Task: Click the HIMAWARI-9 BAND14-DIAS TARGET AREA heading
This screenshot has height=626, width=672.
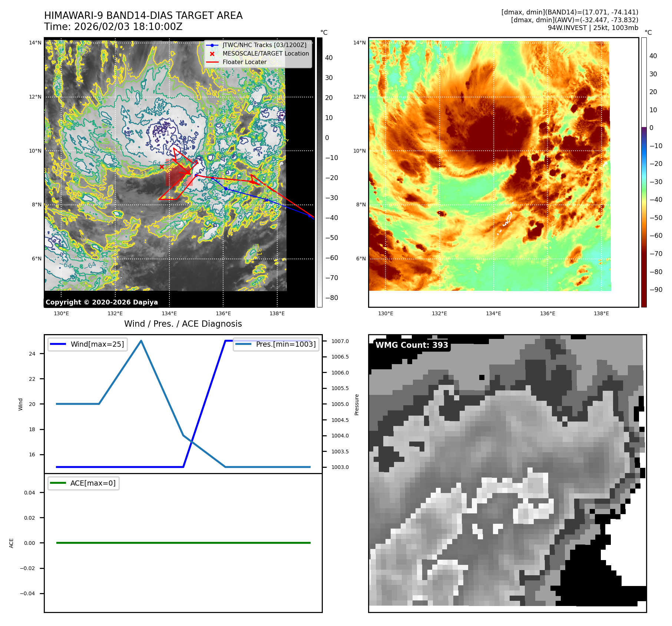Action: pos(143,16)
